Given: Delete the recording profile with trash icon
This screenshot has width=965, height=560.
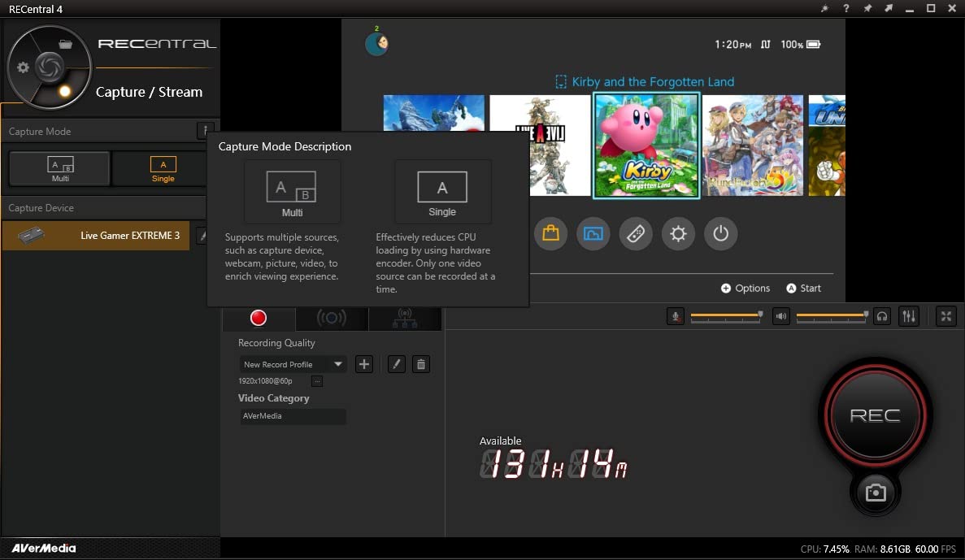Looking at the screenshot, I should (421, 364).
